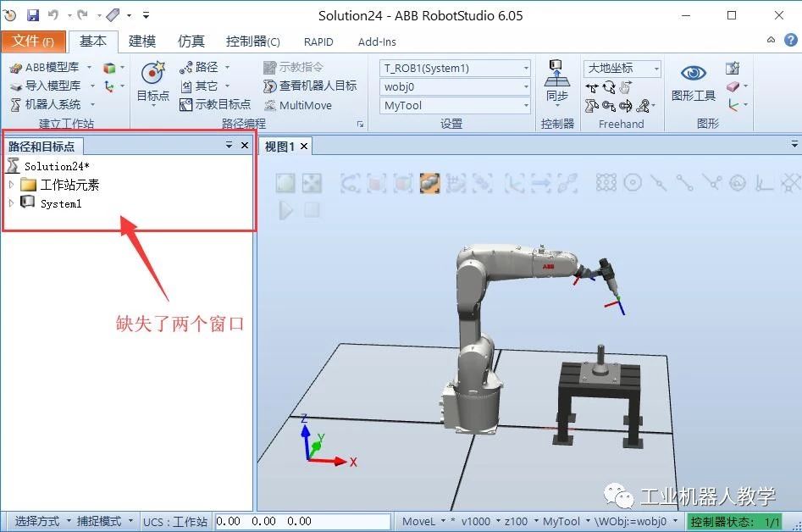The height and width of the screenshot is (532, 802).
Task: Click View Center icon in view toolbar
Action: (312, 183)
